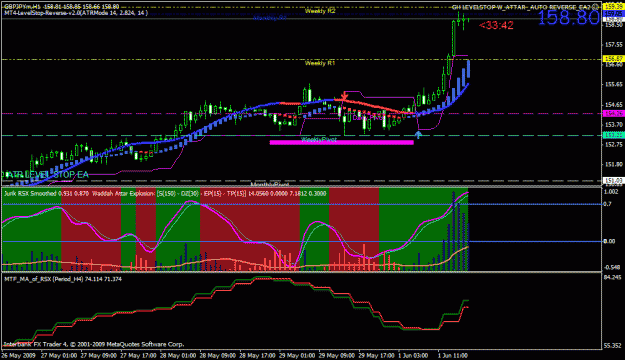Select the Weekly R1 level label
Image resolution: width=625 pixels, height=360 pixels.
coord(320,63)
